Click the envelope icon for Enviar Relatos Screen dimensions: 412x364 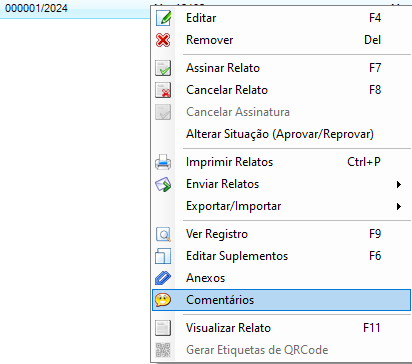[163, 184]
